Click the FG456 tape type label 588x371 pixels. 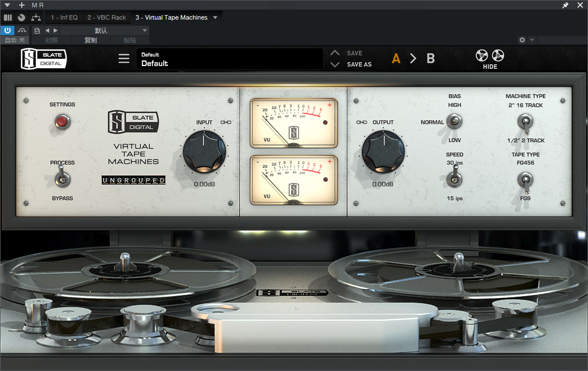[525, 163]
